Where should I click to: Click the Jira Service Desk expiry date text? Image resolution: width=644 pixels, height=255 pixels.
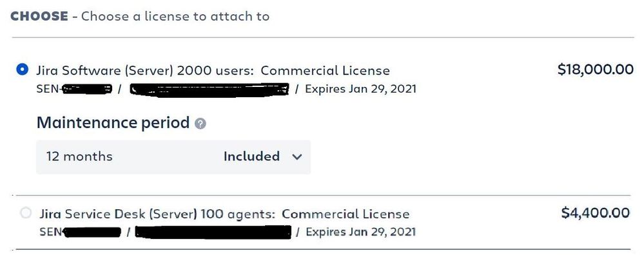pos(360,232)
